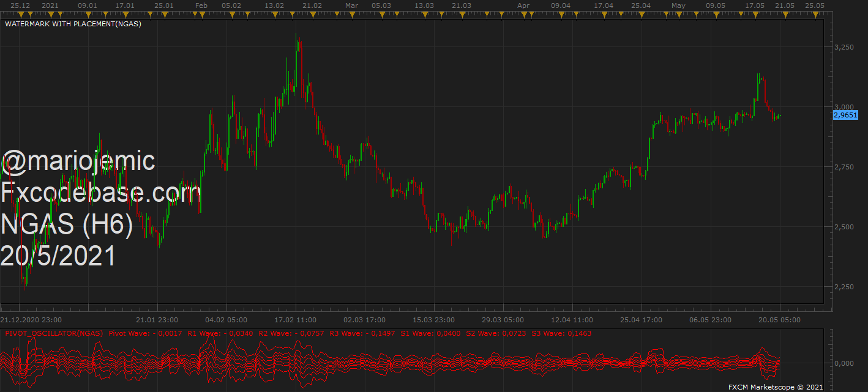Click the timeline marker under 21.05
The width and height of the screenshot is (868, 392).
[x=785, y=13]
